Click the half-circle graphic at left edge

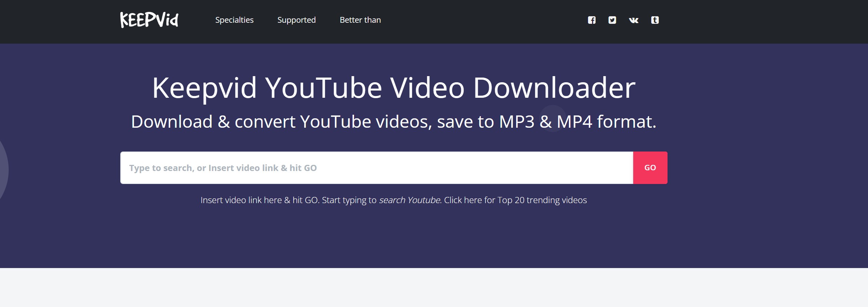click(3, 170)
